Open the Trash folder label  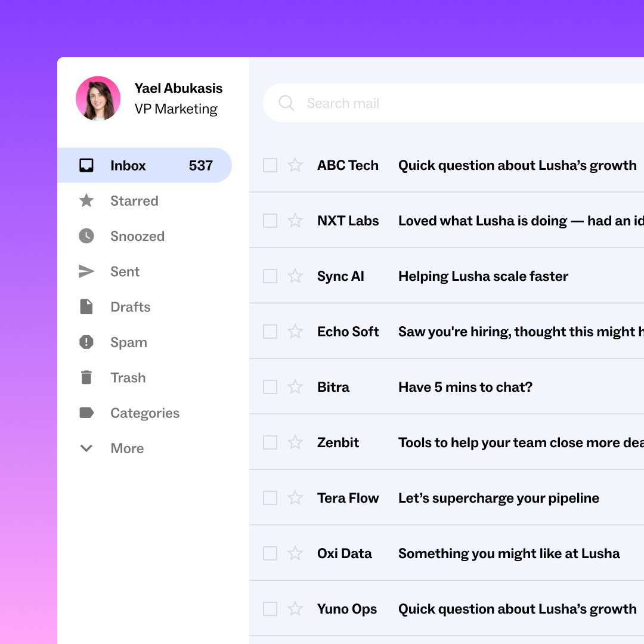pyautogui.click(x=128, y=377)
